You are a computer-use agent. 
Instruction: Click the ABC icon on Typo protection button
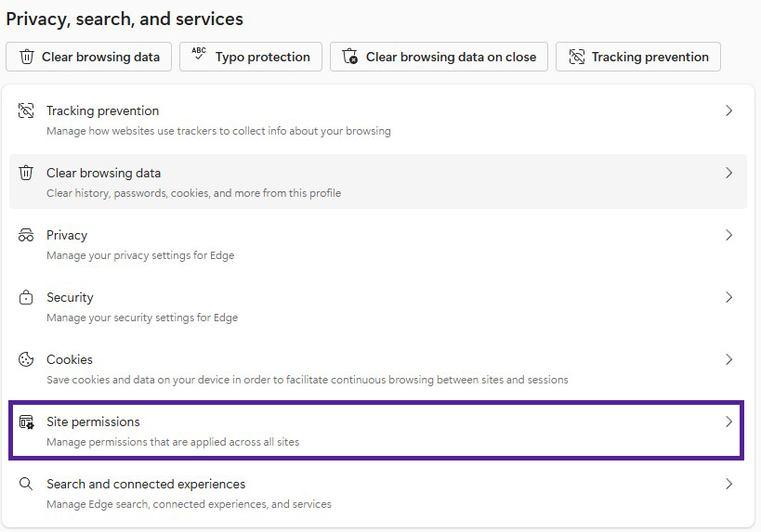[x=199, y=56]
